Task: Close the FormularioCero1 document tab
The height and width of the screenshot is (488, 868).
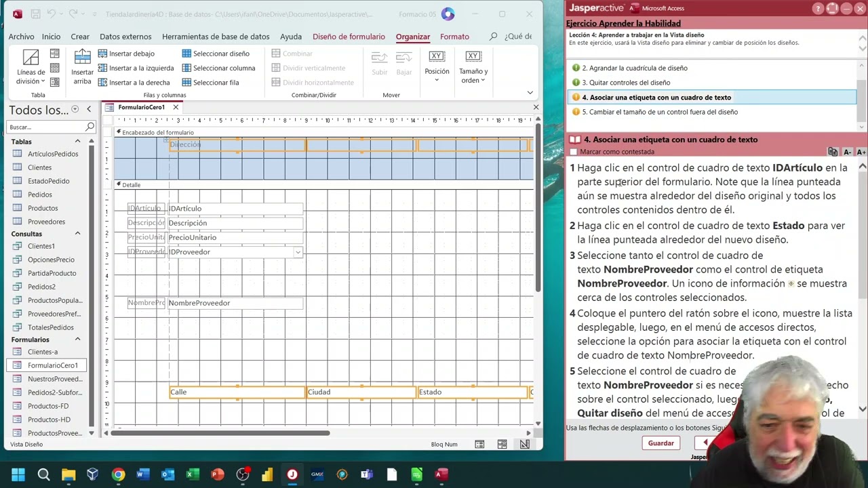Action: [x=175, y=107]
